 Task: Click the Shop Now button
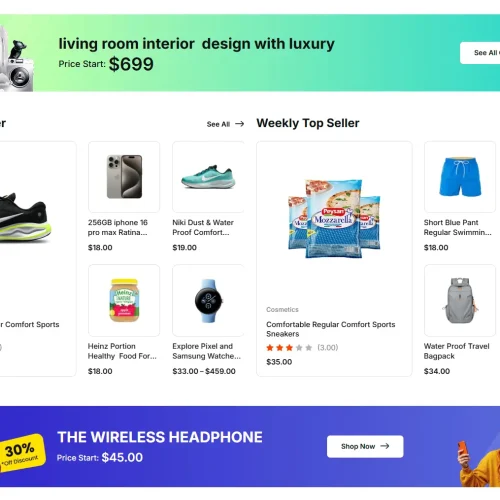365,446
